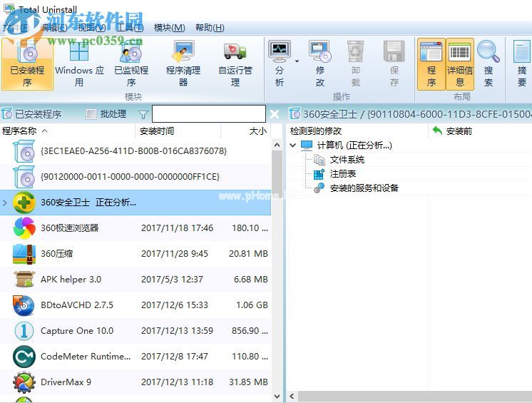
Task: Open the 视图(V) menu
Action: [91, 28]
